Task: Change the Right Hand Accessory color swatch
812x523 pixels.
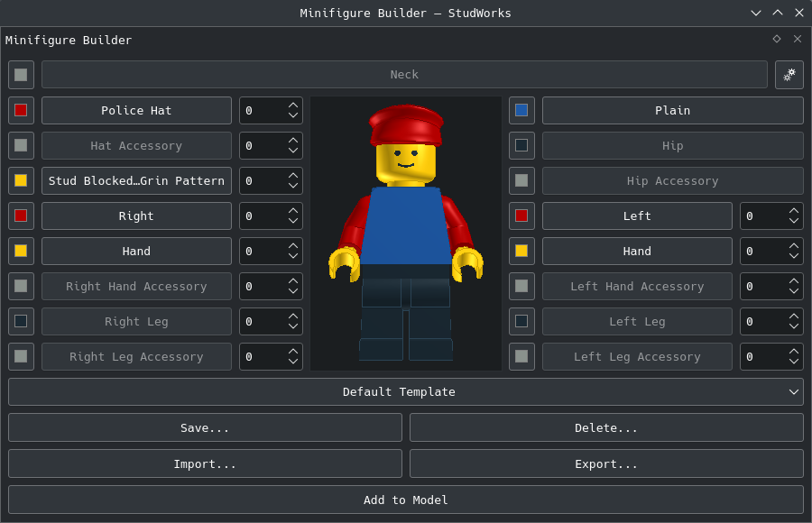Action: (22, 287)
